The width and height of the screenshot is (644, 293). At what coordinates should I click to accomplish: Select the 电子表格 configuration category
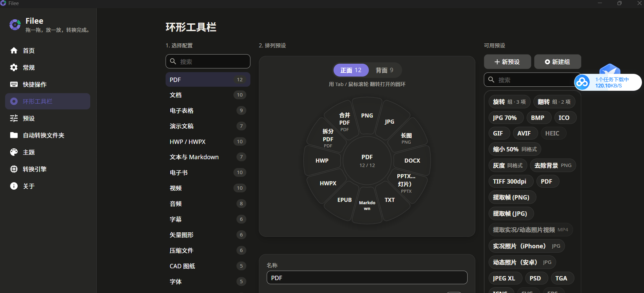[208, 111]
